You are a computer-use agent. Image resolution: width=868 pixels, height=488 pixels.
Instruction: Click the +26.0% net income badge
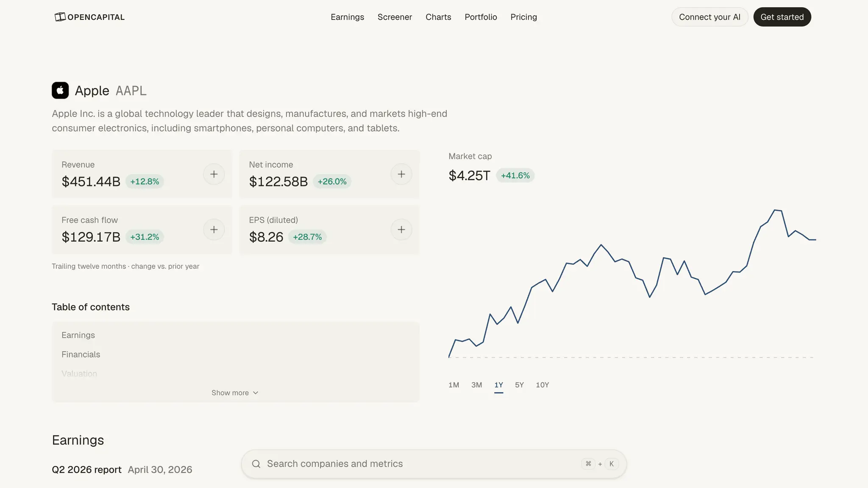coord(332,182)
